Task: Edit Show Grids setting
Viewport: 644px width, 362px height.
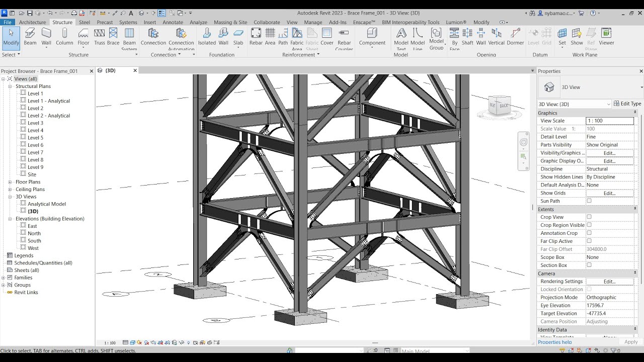Action: pos(609,193)
